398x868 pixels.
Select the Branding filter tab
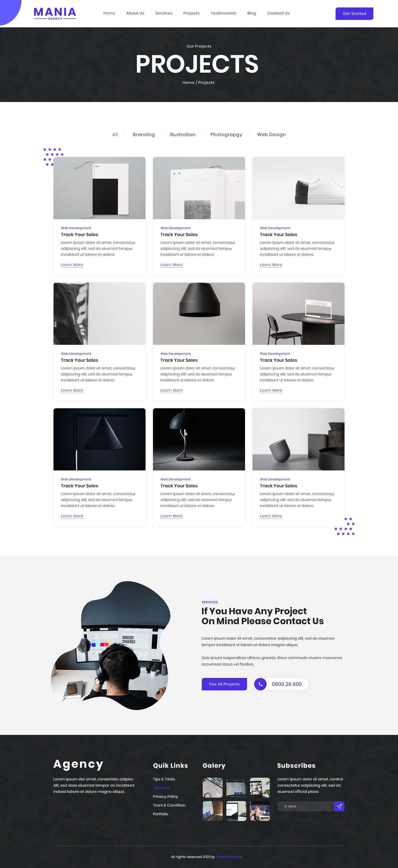pos(144,134)
